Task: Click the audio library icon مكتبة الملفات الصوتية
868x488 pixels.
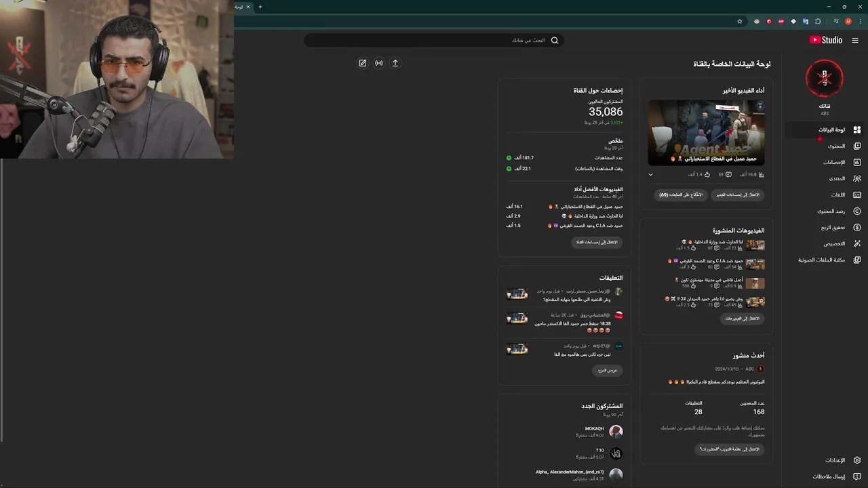Action: pos(857,260)
